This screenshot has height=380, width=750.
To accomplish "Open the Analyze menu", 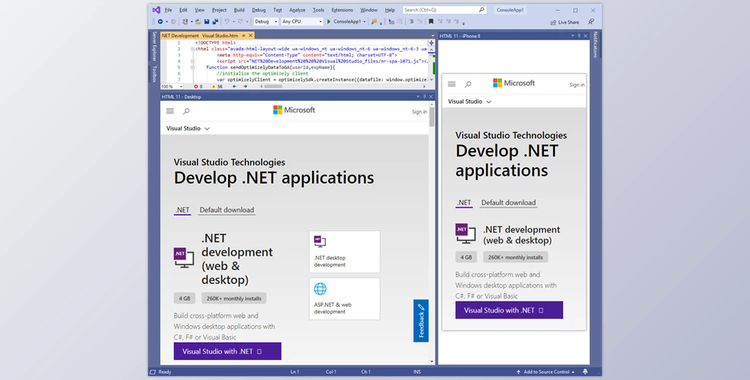I will coord(297,10).
